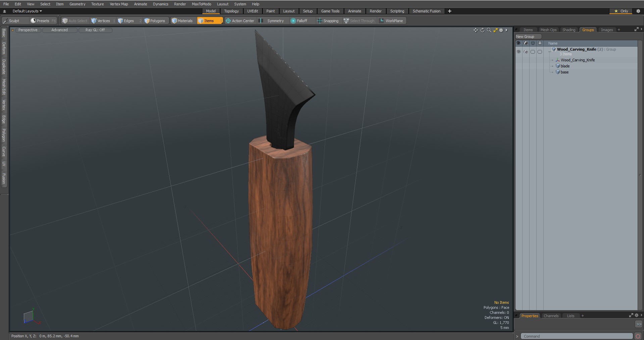Switch to the Images panel tab
The image size is (644, 340).
[x=607, y=30]
